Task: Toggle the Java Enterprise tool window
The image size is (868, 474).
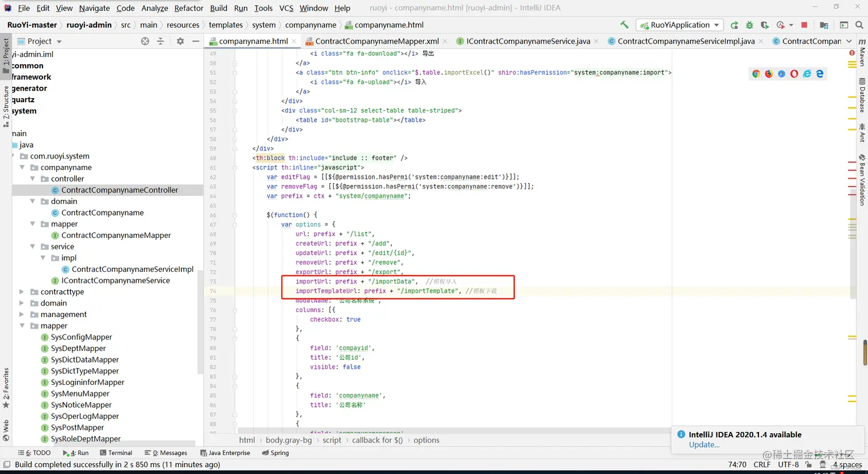Action: (225, 453)
